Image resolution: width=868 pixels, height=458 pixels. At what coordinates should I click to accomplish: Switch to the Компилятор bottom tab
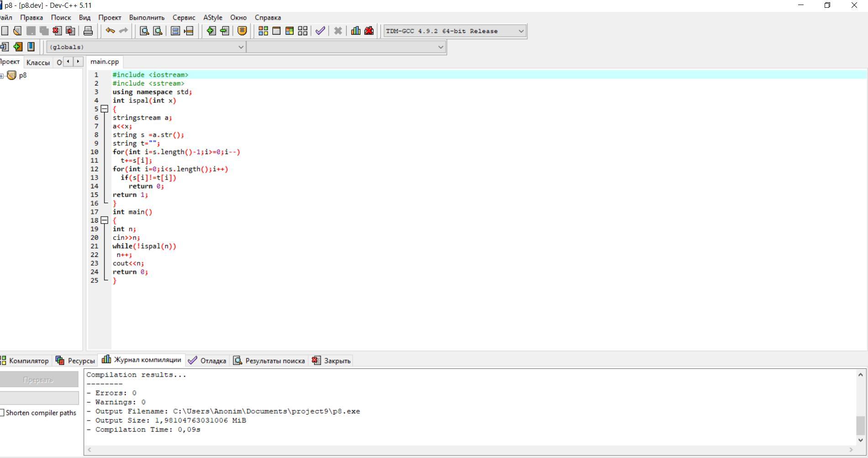click(25, 361)
